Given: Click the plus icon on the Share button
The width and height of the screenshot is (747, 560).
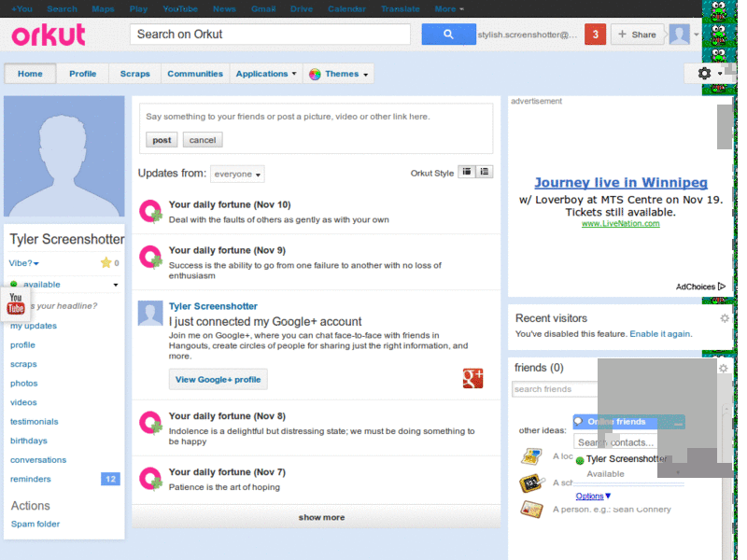Looking at the screenshot, I should point(622,35).
